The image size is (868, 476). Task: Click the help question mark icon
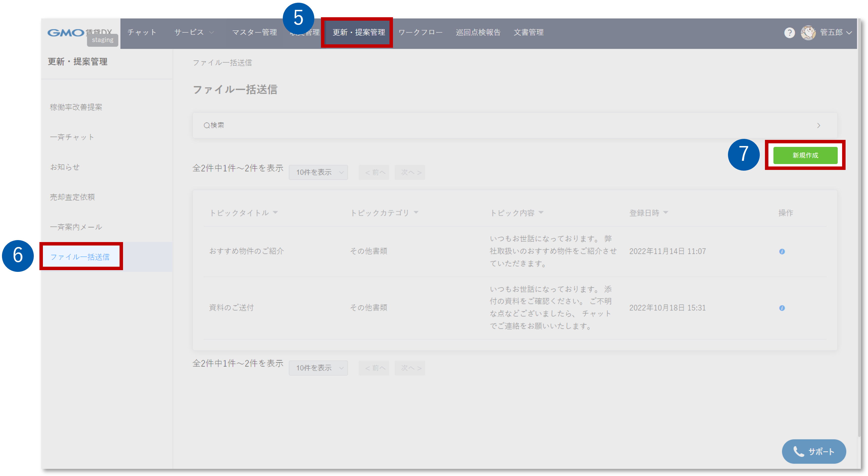(789, 33)
